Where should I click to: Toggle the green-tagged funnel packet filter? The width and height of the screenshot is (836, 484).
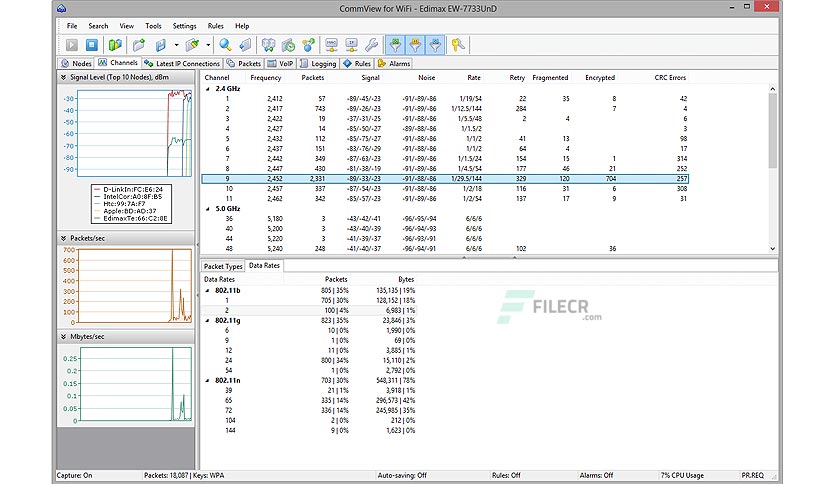(395, 45)
